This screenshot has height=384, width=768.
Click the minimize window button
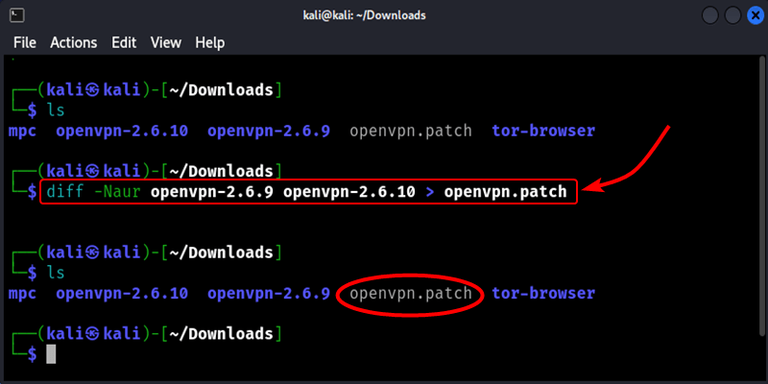710,16
